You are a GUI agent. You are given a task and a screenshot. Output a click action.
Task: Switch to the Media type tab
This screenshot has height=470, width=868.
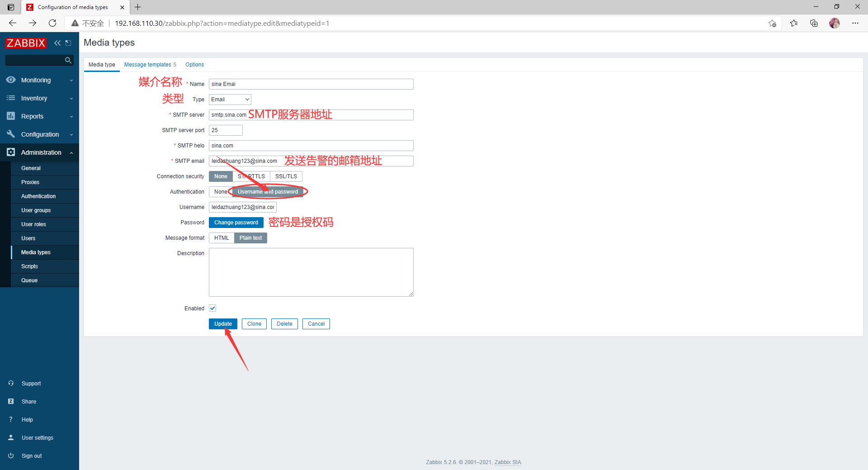click(102, 65)
